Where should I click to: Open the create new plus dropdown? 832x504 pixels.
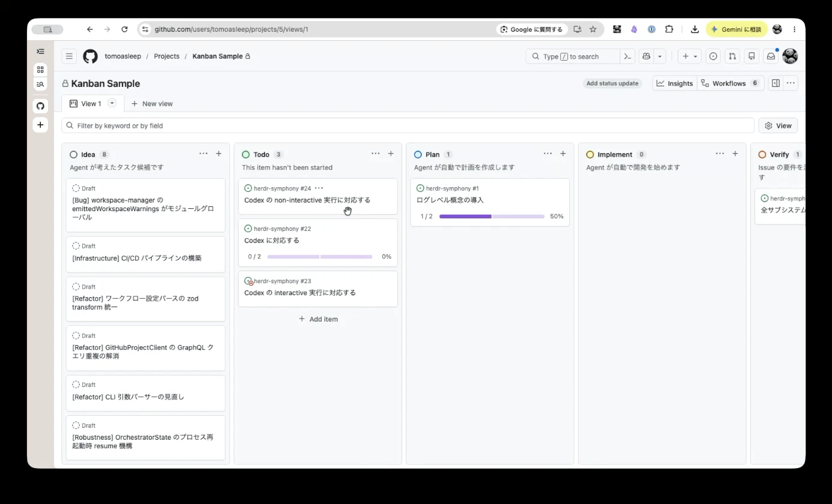click(x=690, y=56)
